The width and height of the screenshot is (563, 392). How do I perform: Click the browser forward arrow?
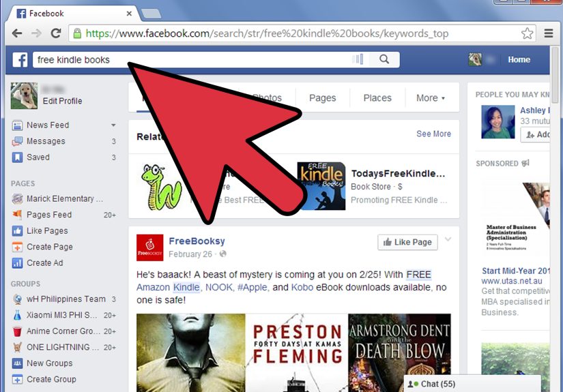tap(36, 33)
